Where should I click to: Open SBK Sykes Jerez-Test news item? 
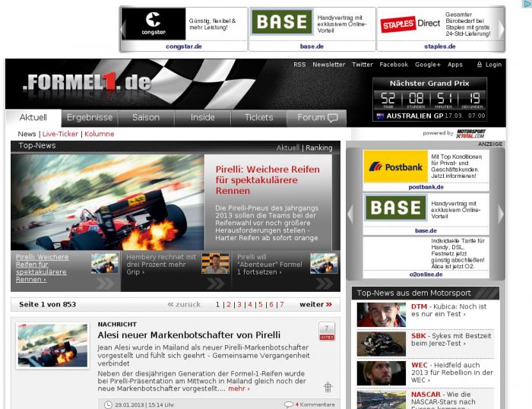[451, 339]
